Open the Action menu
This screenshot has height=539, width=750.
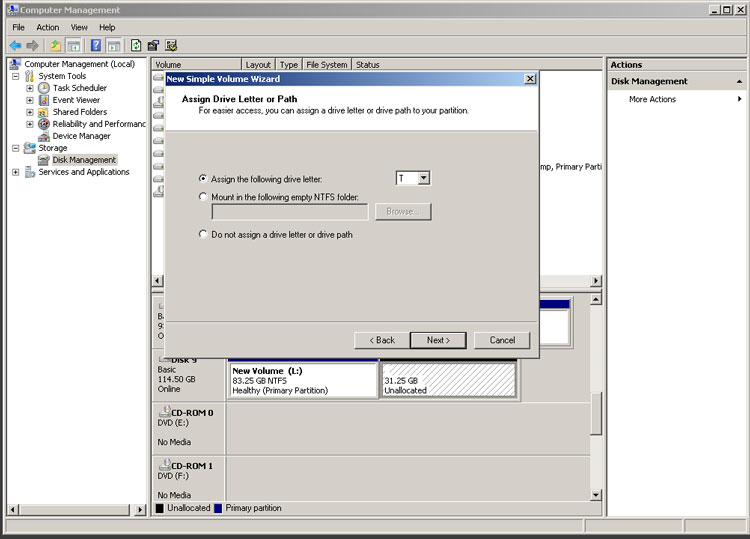pos(48,27)
